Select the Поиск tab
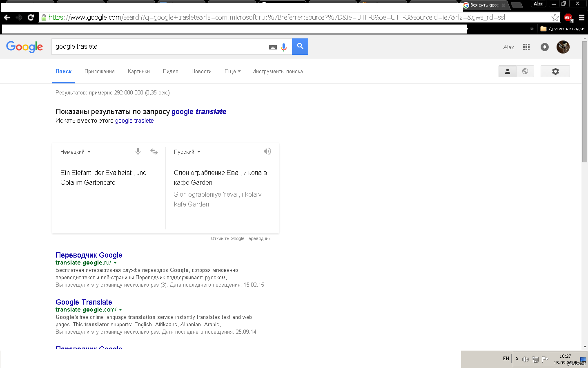This screenshot has width=588, height=368. 63,71
